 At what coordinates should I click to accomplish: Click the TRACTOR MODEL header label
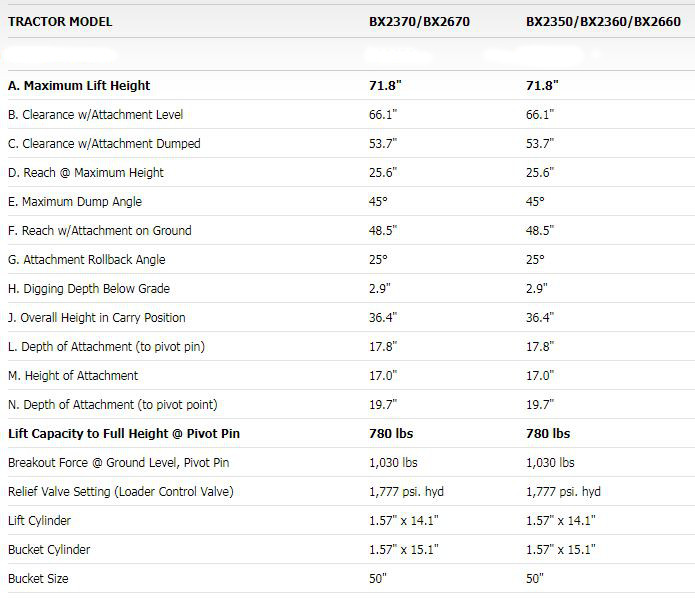coord(60,21)
